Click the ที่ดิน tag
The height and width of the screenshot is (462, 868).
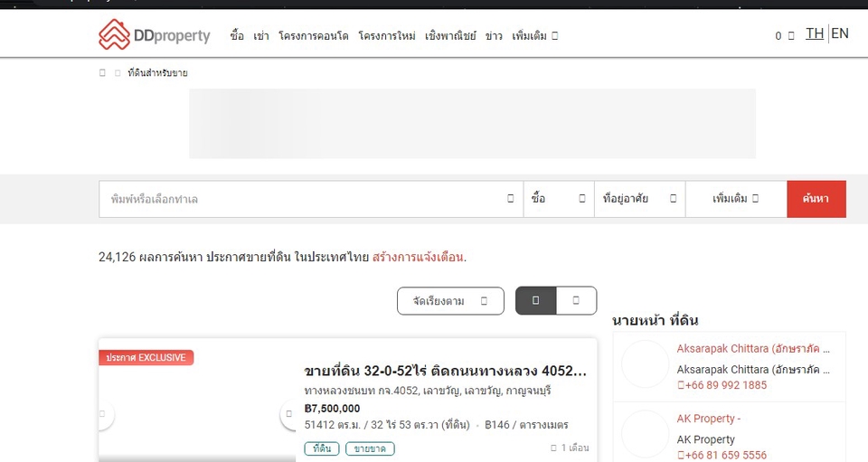tap(322, 448)
